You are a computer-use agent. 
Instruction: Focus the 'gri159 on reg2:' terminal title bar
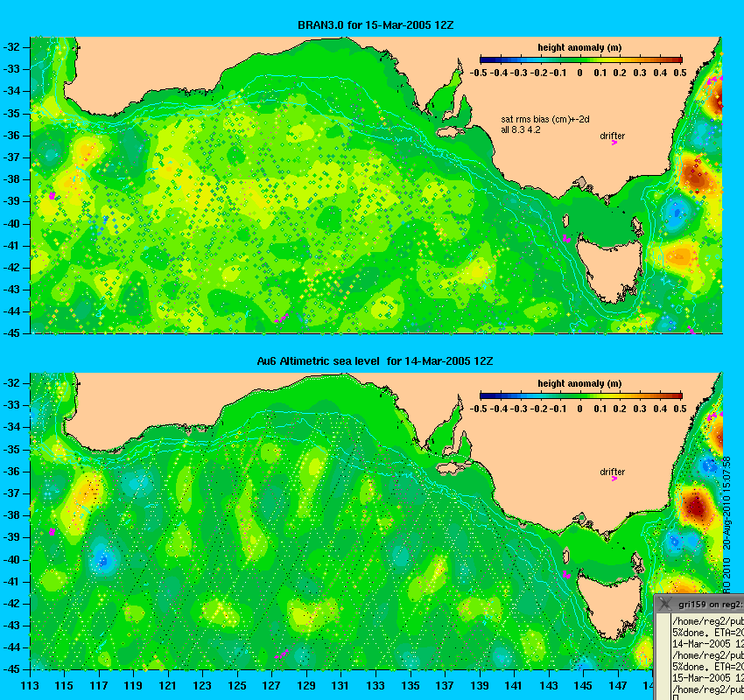coord(699,604)
